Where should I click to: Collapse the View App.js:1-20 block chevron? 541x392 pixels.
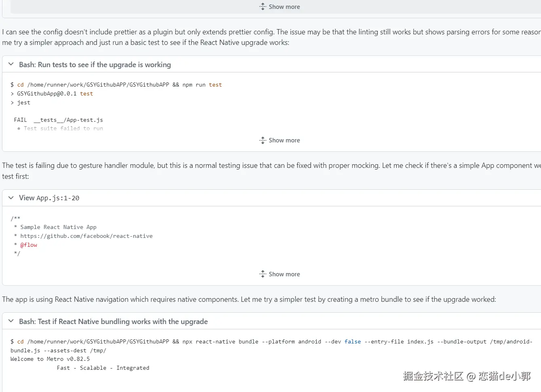11,198
